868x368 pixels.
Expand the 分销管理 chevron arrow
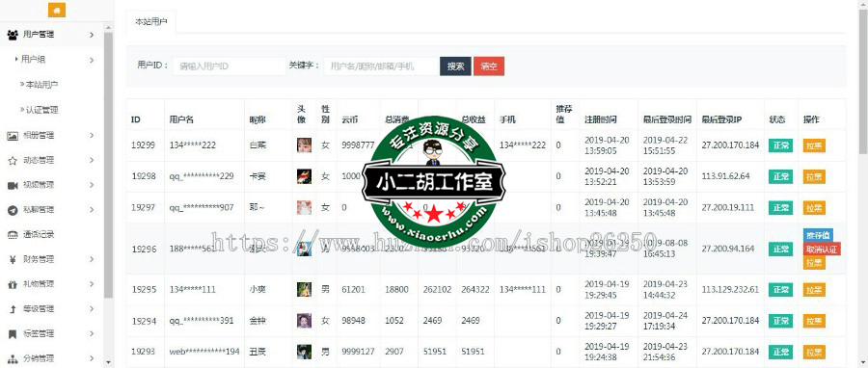click(92, 358)
